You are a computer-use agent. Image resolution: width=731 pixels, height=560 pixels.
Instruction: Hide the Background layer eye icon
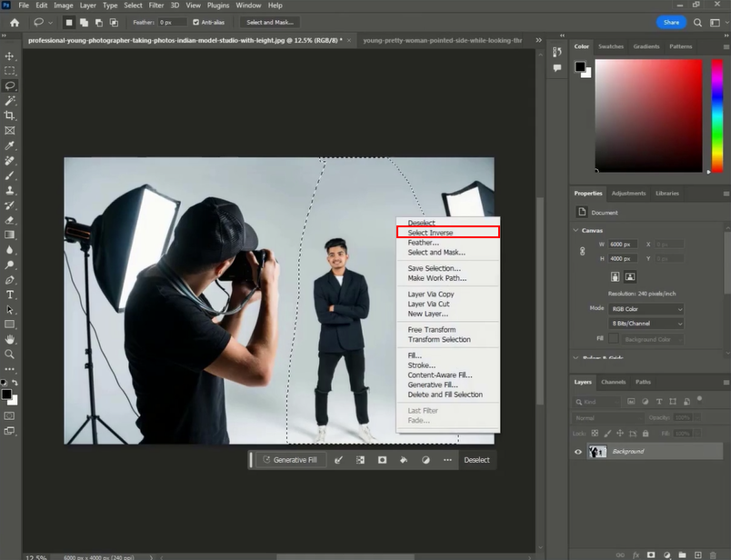coord(578,451)
